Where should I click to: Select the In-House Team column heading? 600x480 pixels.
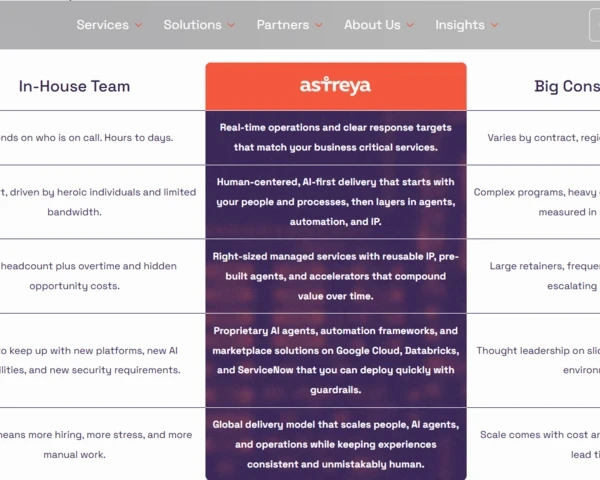75,86
